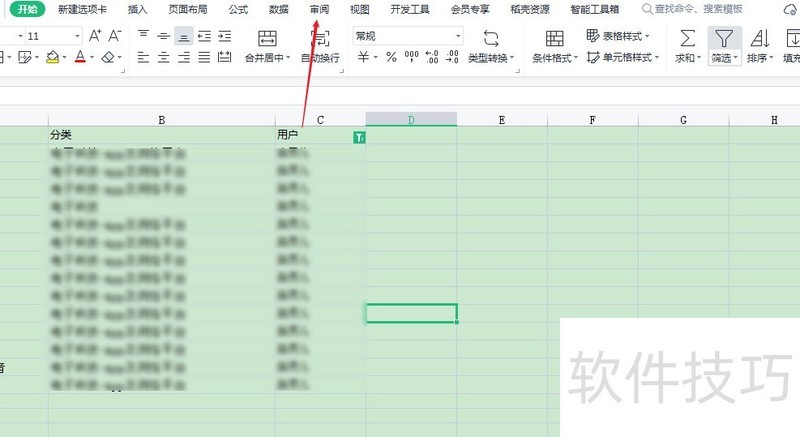Screen dimensions: 800x437
Task: Open the 智能工具箱 tab
Action: coord(595,9)
